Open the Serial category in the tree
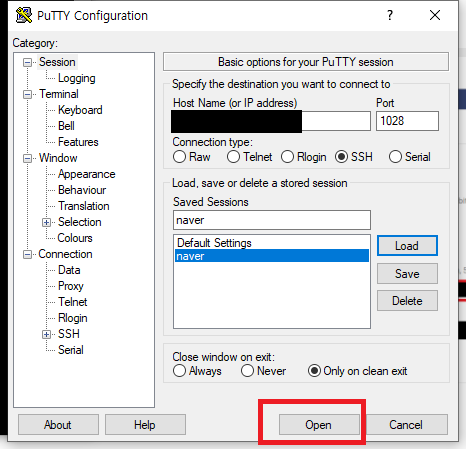 tap(71, 350)
